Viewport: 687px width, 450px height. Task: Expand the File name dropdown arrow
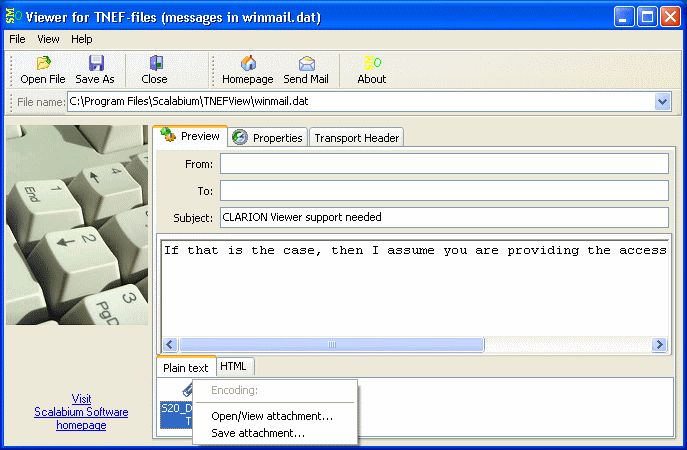click(662, 101)
